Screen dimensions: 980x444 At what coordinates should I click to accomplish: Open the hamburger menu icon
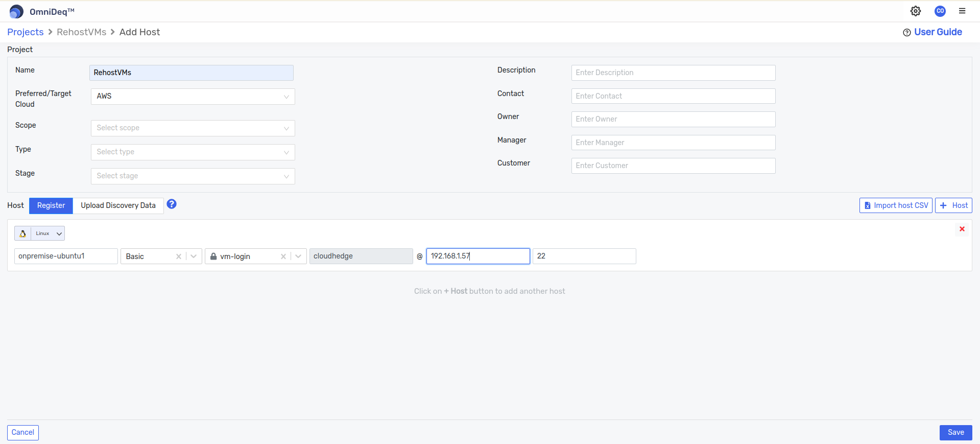962,11
